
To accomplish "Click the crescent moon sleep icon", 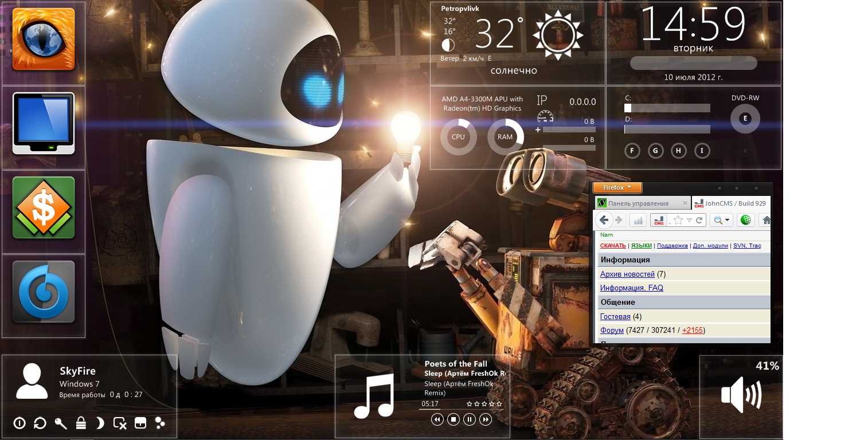I will (100, 423).
